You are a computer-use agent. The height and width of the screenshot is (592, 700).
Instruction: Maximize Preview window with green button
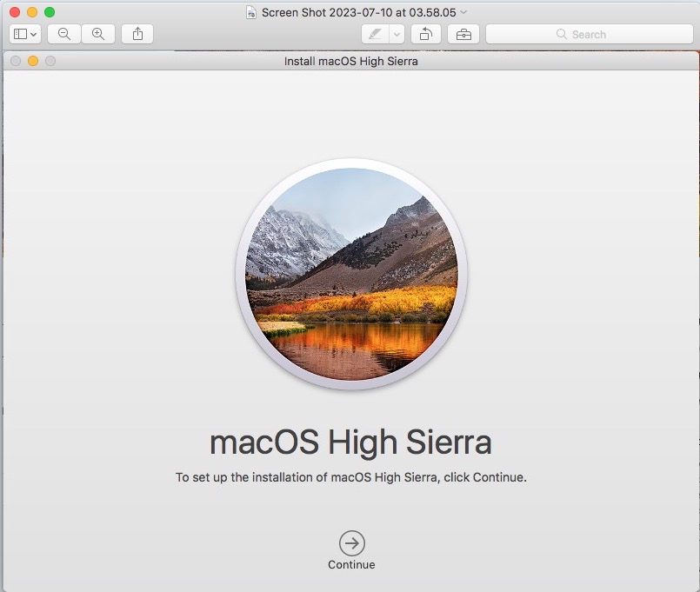[x=50, y=12]
